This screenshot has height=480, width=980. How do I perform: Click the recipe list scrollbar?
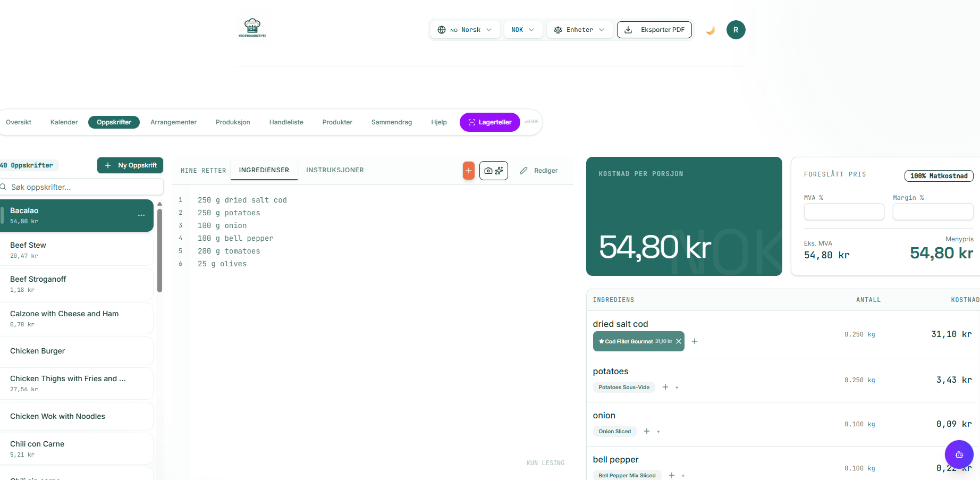click(159, 250)
